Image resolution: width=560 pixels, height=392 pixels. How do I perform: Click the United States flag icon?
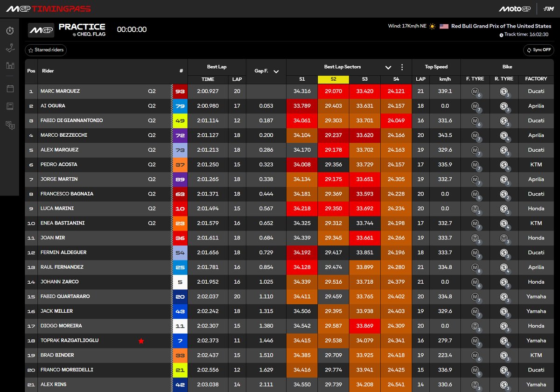pos(444,26)
